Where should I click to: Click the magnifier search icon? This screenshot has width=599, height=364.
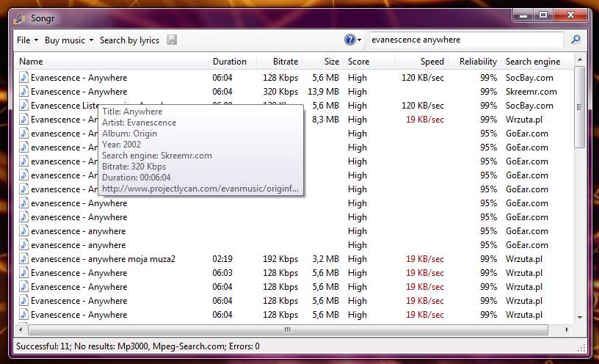pos(576,40)
